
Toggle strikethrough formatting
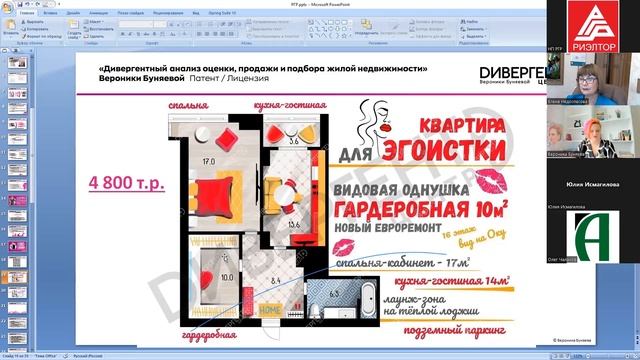coord(147,34)
